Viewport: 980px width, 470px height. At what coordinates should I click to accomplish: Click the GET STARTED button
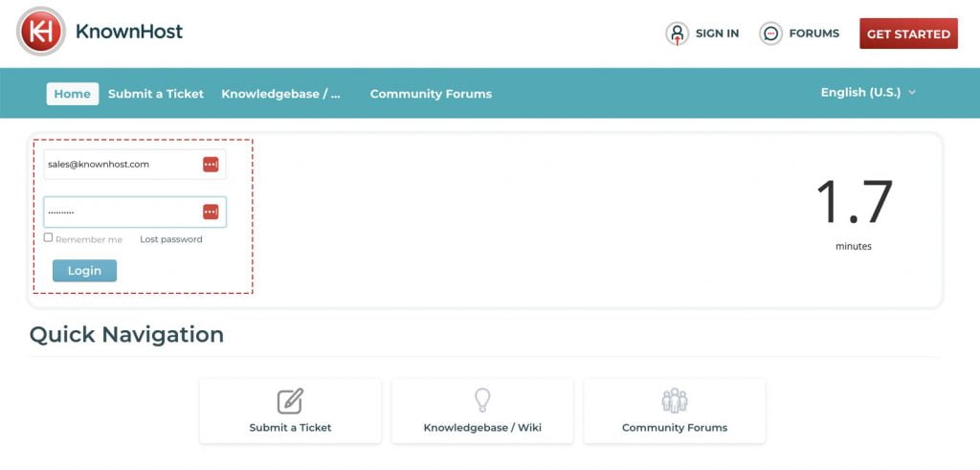(x=908, y=34)
